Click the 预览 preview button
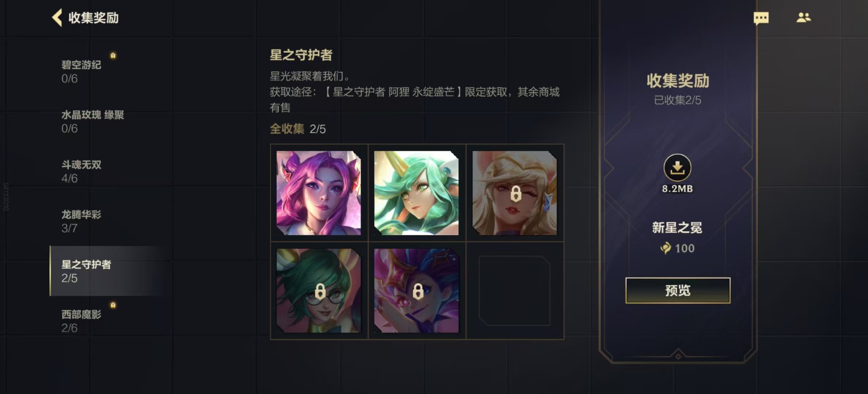 [678, 290]
